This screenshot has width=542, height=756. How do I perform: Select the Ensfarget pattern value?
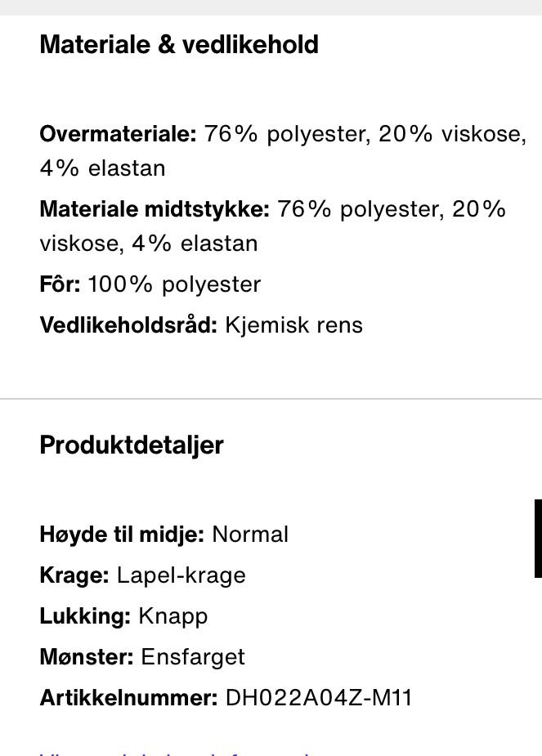pyautogui.click(x=193, y=657)
